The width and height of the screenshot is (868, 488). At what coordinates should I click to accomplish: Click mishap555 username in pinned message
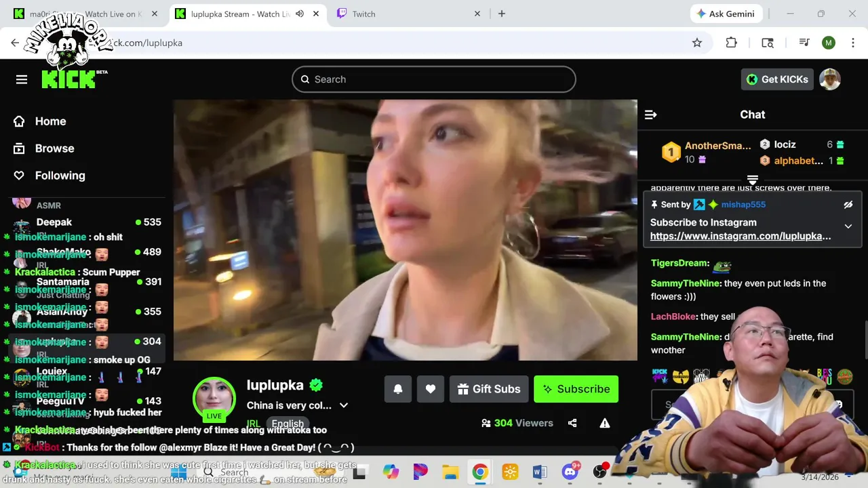[743, 205]
